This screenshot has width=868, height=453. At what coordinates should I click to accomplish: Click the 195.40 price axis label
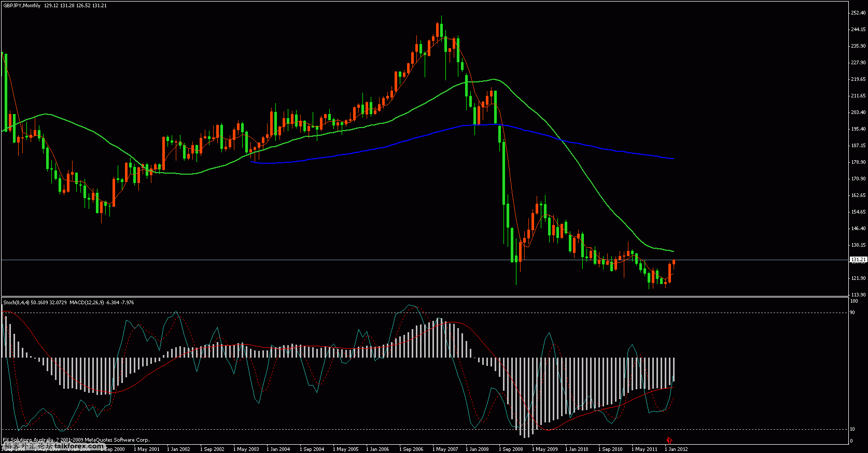point(858,129)
